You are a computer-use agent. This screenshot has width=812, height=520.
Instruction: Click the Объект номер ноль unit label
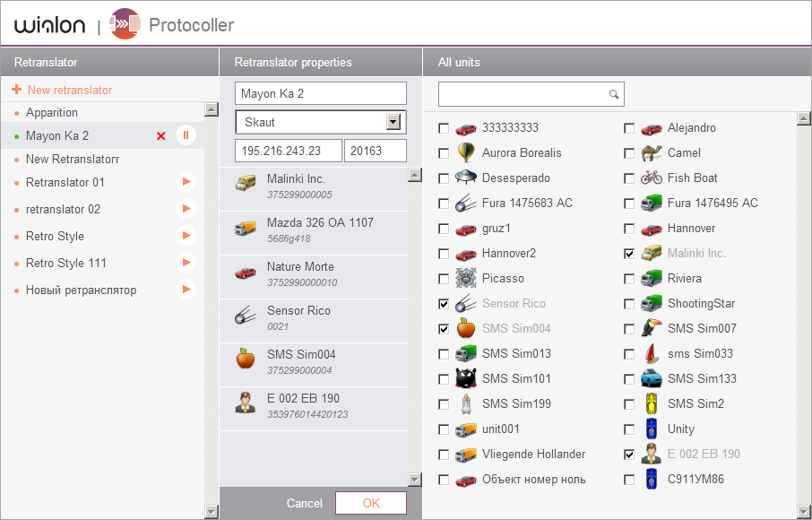coord(534,479)
